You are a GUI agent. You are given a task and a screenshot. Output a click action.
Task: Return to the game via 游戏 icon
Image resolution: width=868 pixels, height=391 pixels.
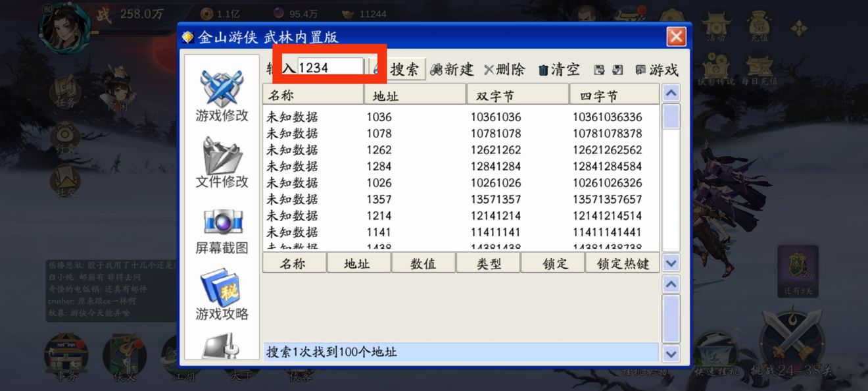[x=656, y=69]
